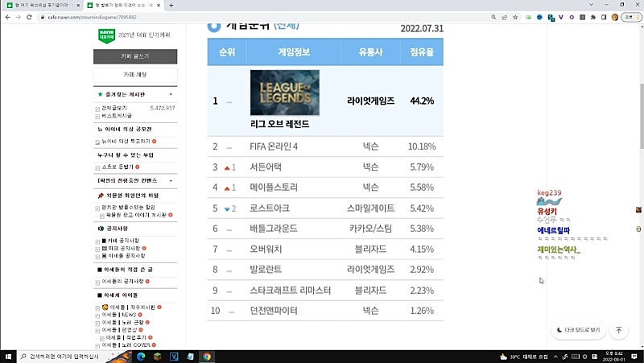644x363 pixels.
Task: Open the 이세돌 | NEWS board
Action: (x=119, y=315)
